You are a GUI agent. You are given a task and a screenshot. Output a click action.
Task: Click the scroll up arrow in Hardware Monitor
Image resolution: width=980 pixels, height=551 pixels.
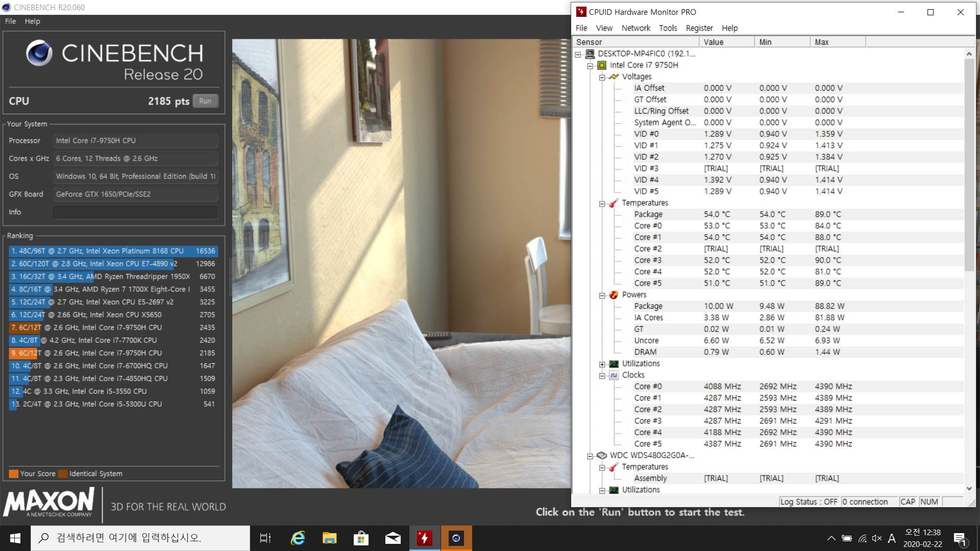click(969, 54)
